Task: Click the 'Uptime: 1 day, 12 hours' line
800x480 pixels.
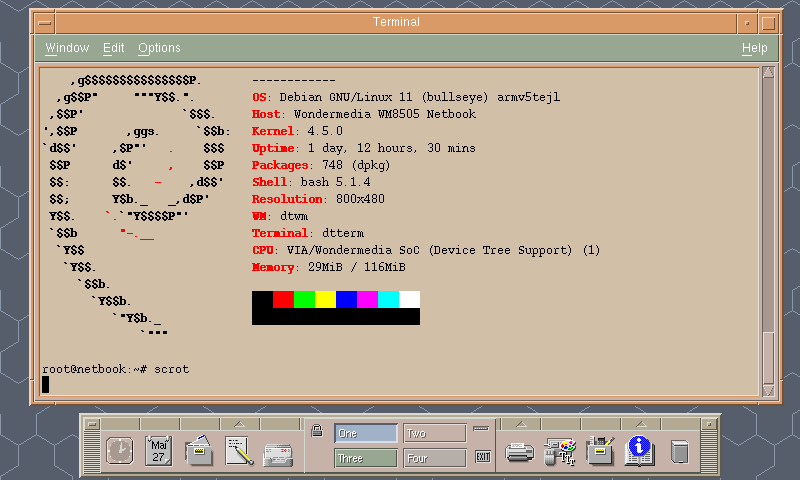Action: click(364, 148)
